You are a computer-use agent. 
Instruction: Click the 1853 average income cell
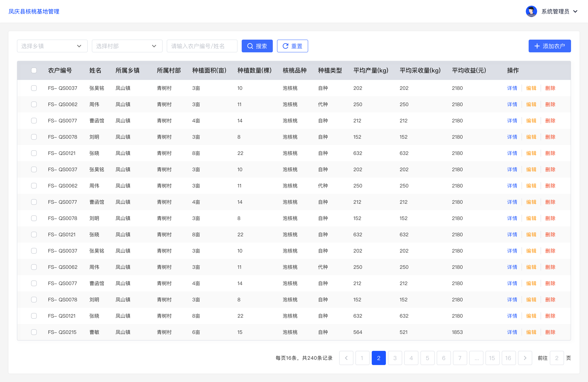pyautogui.click(x=457, y=332)
